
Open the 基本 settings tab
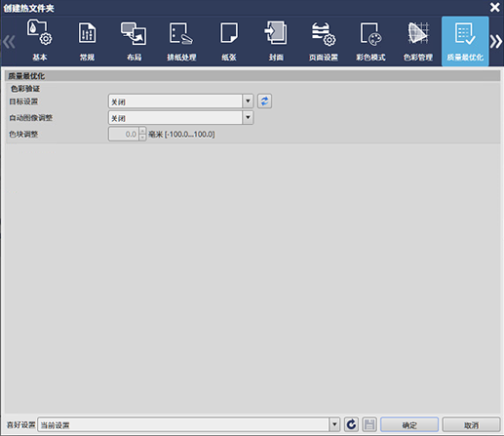pos(39,41)
